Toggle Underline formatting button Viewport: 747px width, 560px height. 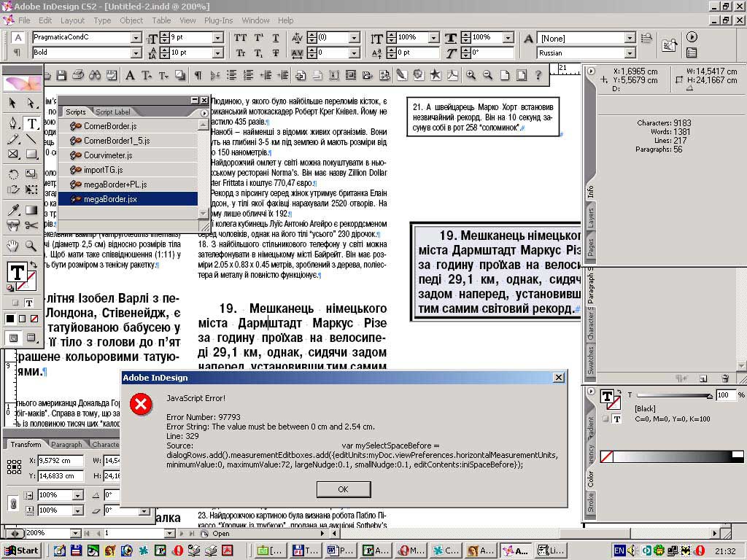coord(276,38)
